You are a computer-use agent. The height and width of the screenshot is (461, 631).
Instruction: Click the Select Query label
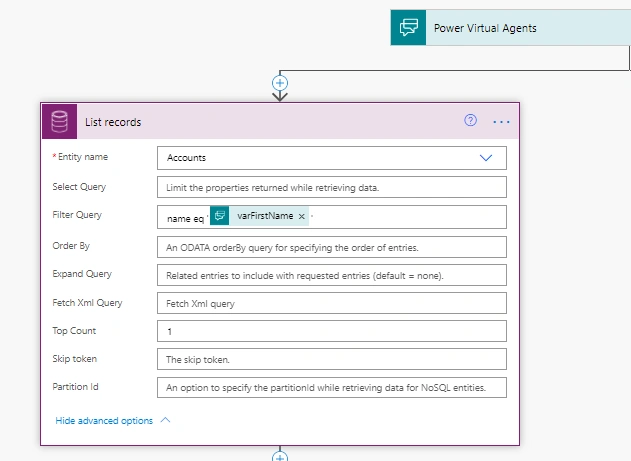click(79, 187)
